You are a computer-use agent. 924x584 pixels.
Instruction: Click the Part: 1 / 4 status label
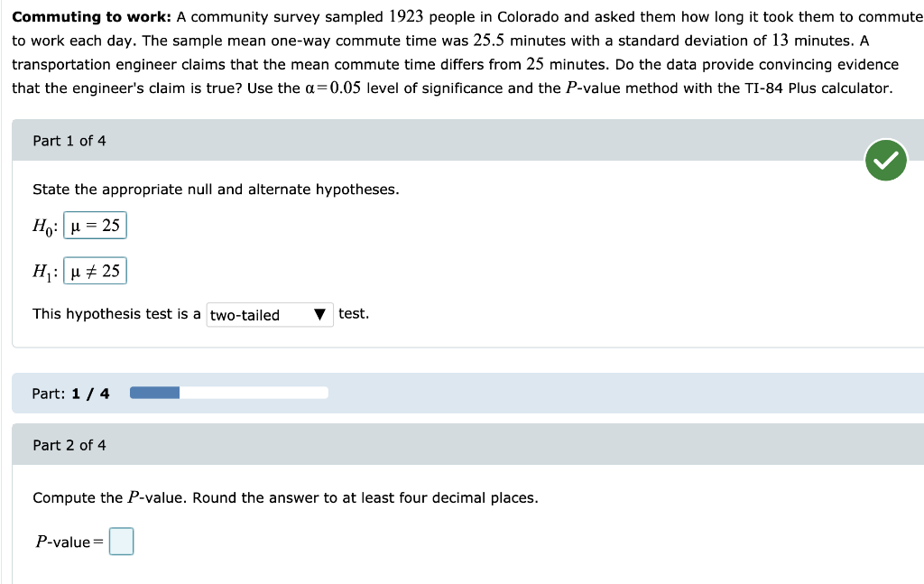[70, 392]
